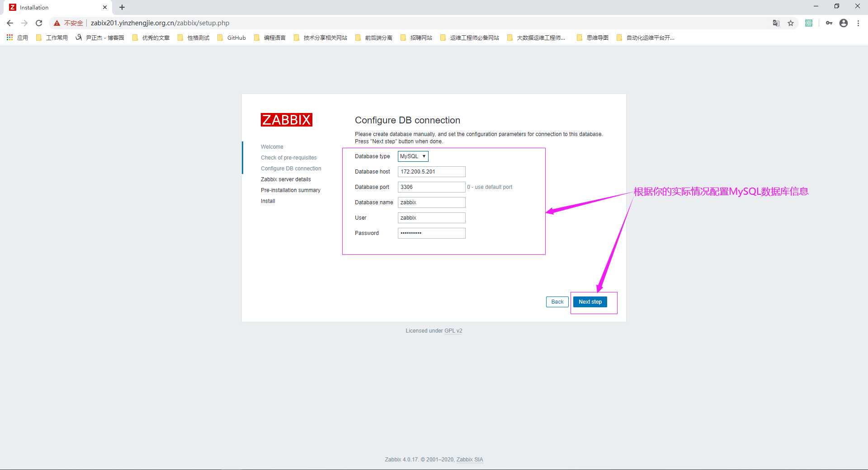Viewport: 868px width, 470px height.
Task: Open the Database type MySQL dropdown
Action: point(413,156)
